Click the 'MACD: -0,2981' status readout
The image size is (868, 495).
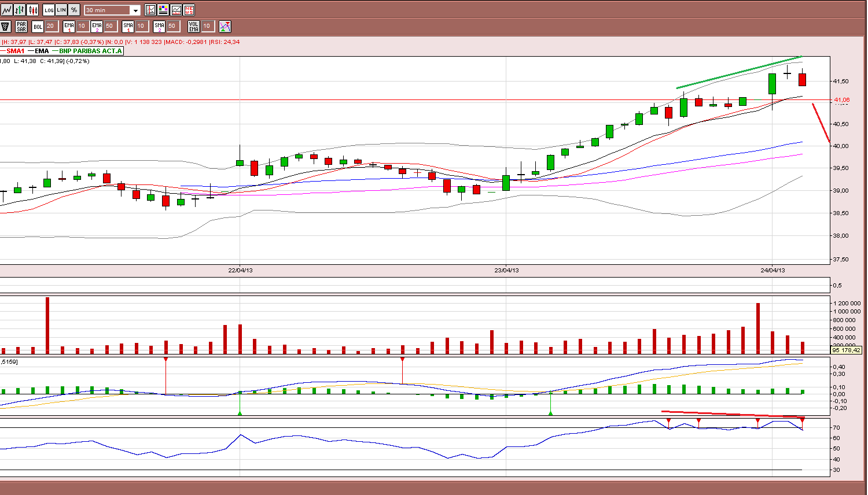pos(186,42)
